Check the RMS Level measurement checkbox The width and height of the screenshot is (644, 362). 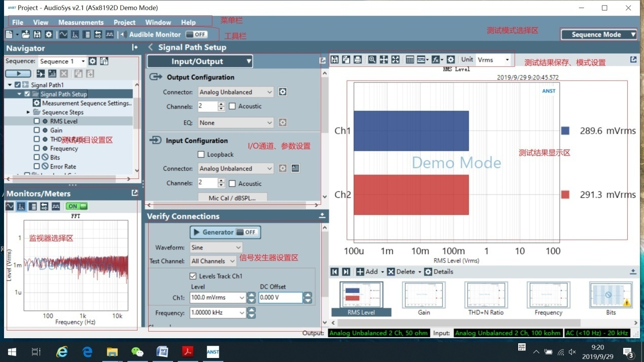tap(37, 121)
